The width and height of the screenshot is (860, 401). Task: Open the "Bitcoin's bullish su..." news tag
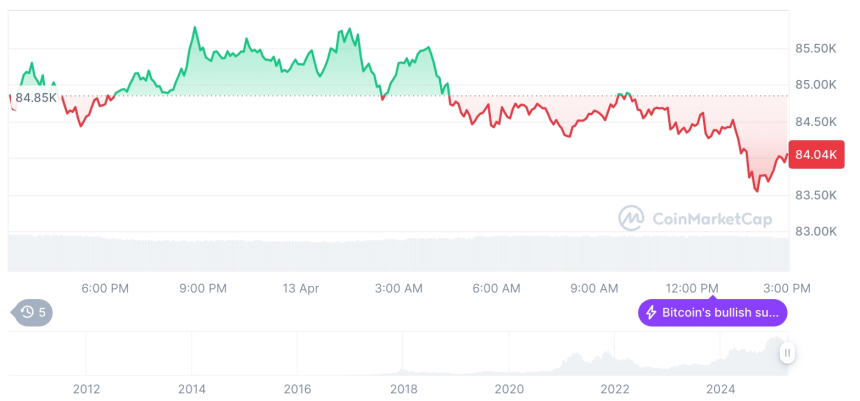[x=713, y=313]
